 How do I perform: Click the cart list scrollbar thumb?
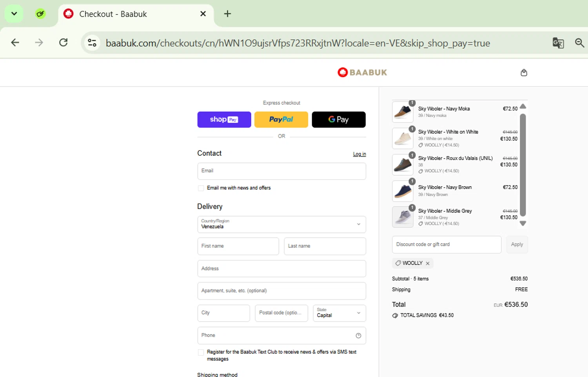[x=523, y=165]
